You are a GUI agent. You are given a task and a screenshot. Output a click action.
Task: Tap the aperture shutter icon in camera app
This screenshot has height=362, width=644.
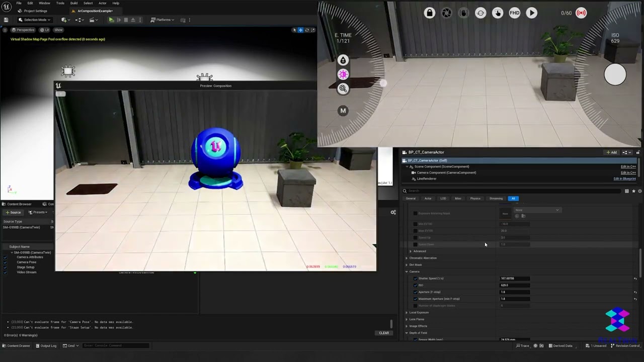(447, 13)
